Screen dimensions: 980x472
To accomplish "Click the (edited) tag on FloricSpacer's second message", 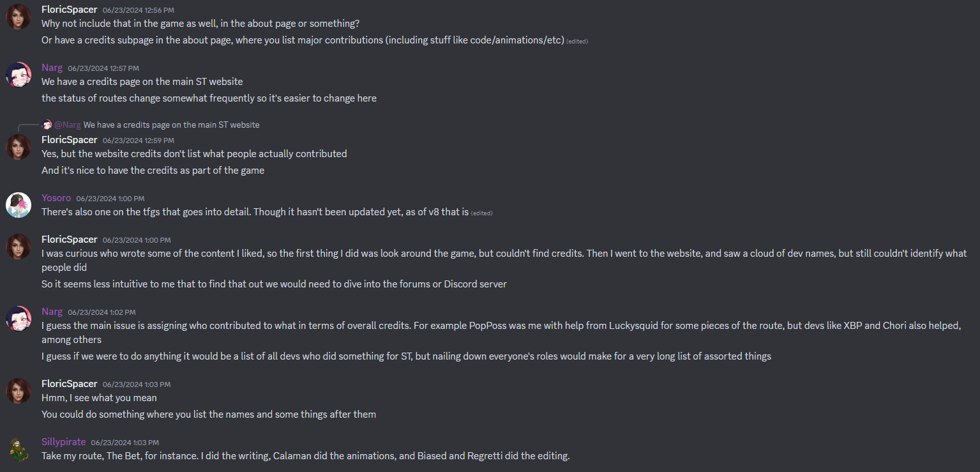I will click(x=577, y=40).
